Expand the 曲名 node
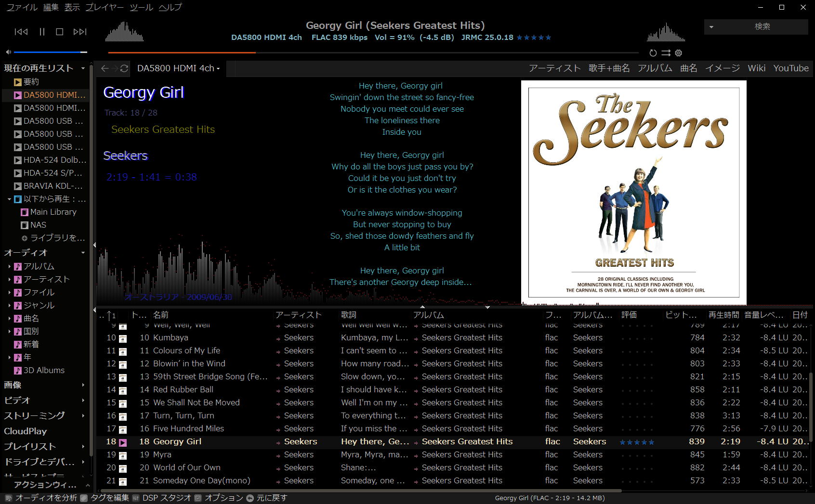Image resolution: width=815 pixels, height=504 pixels. click(x=9, y=318)
